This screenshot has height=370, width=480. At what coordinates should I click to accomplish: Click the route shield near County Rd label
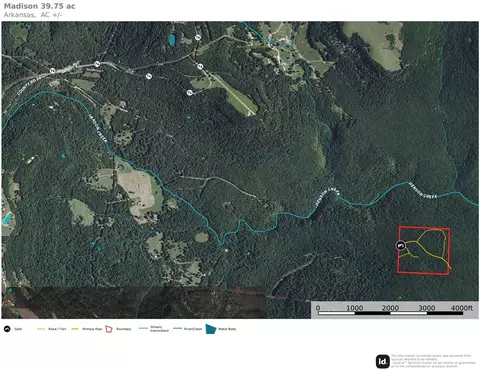52,71
